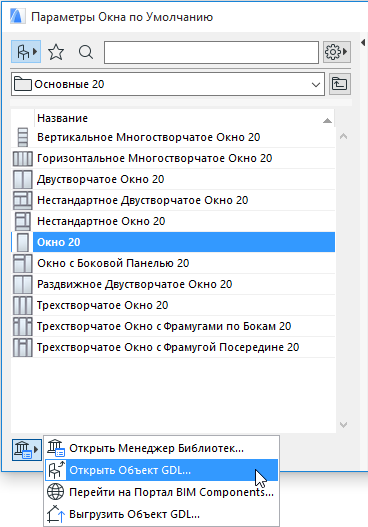Click the library object view mode icon
Screen dimensions: 368x527
click(x=26, y=52)
